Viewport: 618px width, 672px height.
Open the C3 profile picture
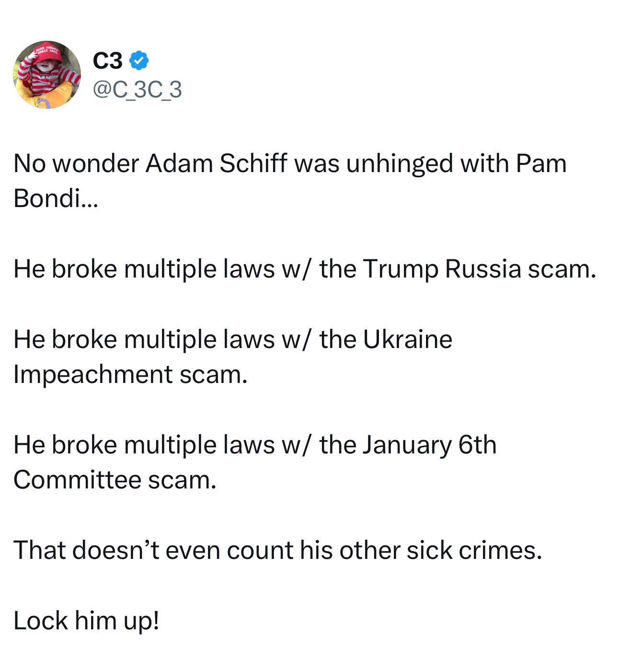(x=47, y=75)
